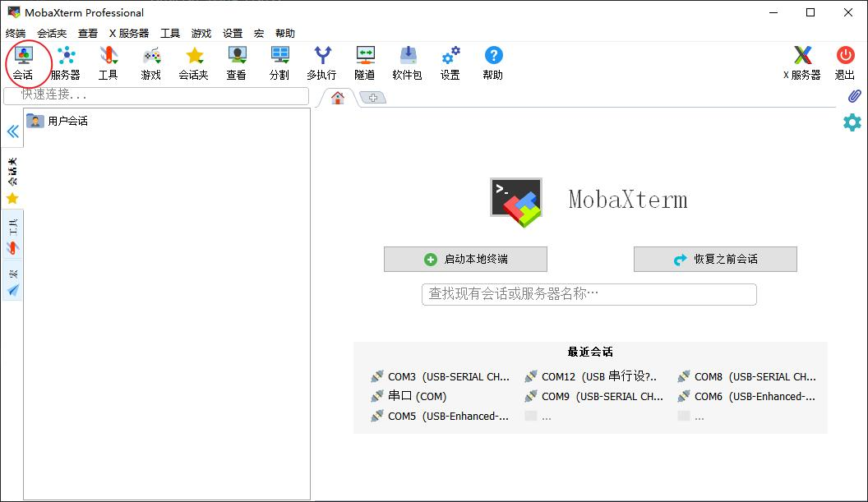This screenshot has width=868, height=502.
Task: Open the 终端 menu in the menu bar
Action: click(x=16, y=33)
